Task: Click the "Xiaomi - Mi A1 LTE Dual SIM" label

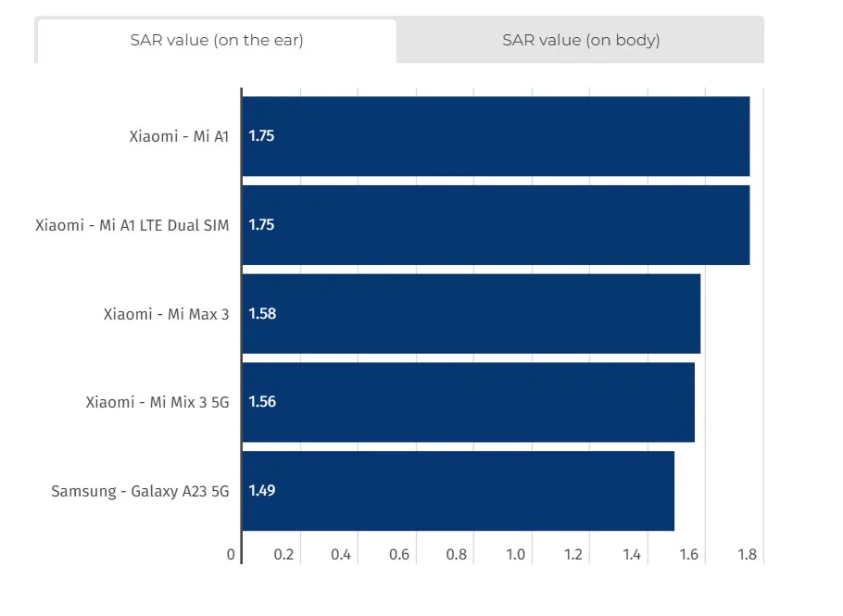Action: 132,225
